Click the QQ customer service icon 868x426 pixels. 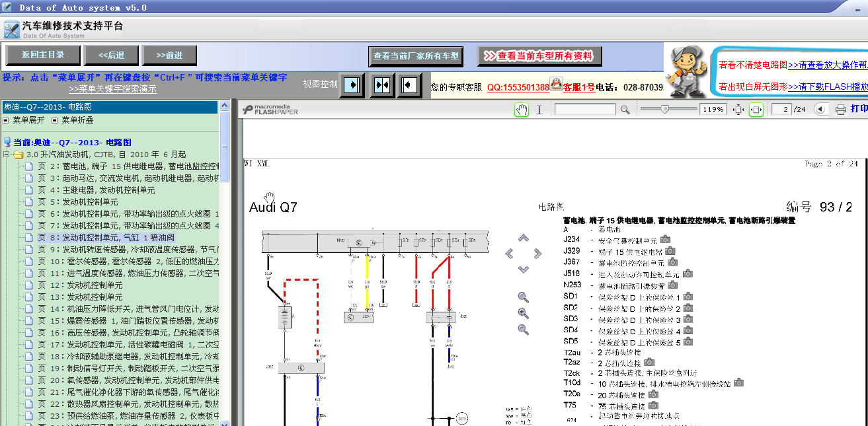click(556, 84)
